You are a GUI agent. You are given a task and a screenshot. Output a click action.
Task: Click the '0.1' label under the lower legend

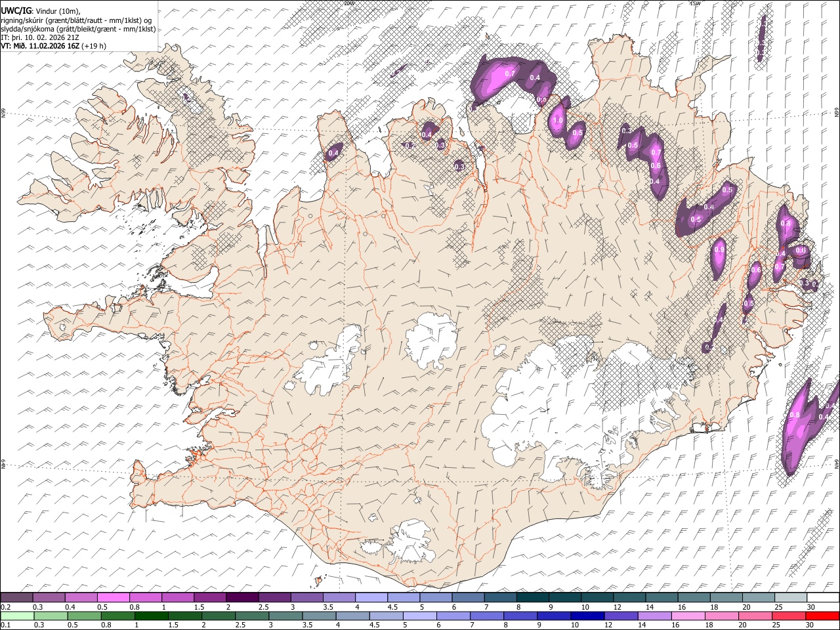6,625
